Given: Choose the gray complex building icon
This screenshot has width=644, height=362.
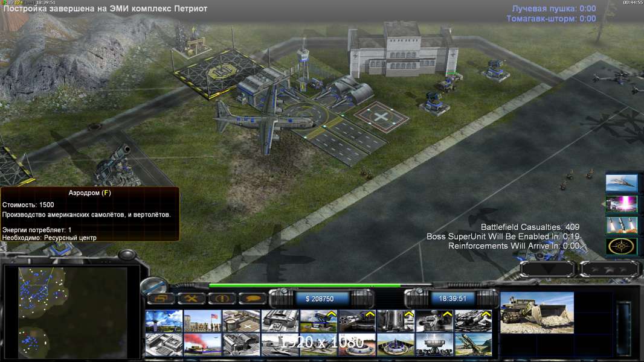Looking at the screenshot, I should (x=164, y=345).
